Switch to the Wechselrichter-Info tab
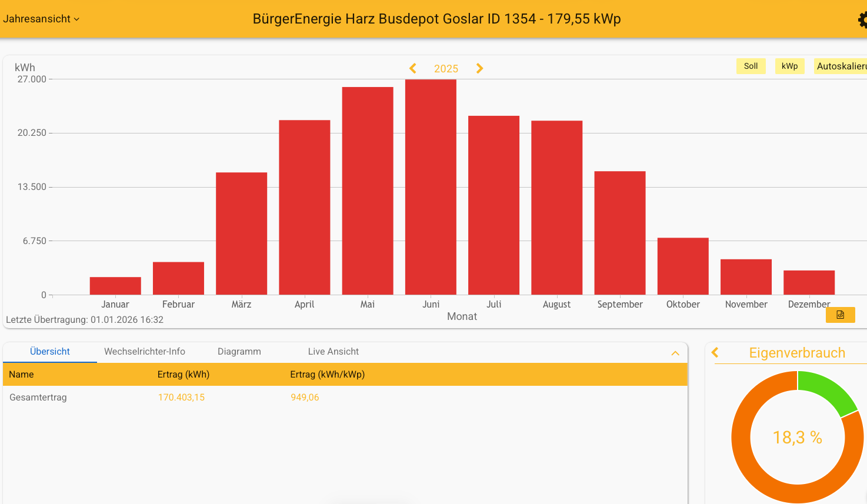Screen dimensions: 867x504 tap(145, 352)
